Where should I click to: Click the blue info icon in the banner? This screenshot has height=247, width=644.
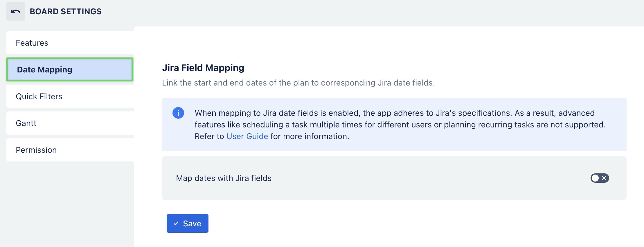click(x=179, y=113)
